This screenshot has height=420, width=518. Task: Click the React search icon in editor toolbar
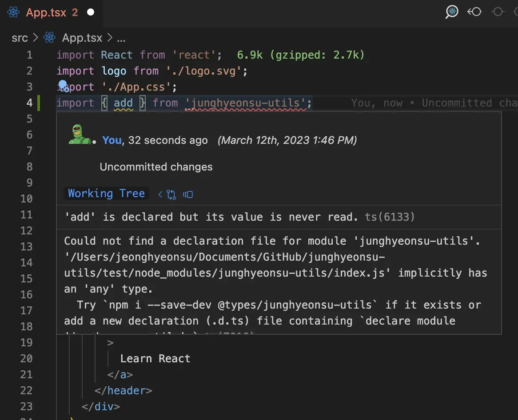pyautogui.click(x=451, y=12)
